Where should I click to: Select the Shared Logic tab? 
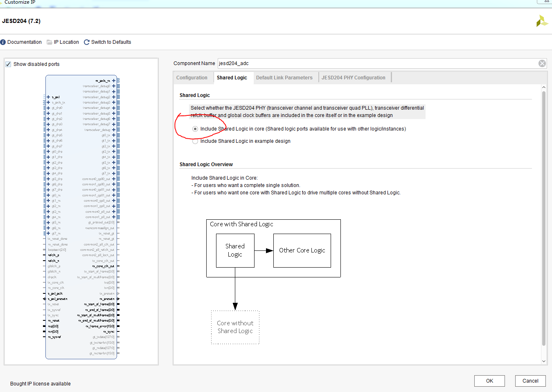[x=232, y=78]
